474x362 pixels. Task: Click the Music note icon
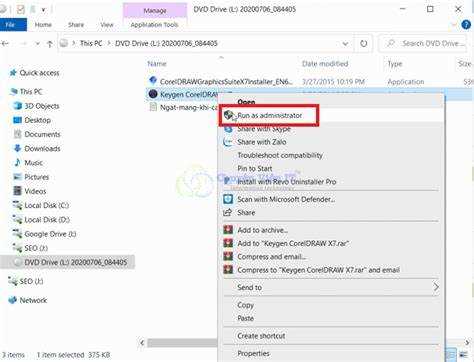click(17, 163)
